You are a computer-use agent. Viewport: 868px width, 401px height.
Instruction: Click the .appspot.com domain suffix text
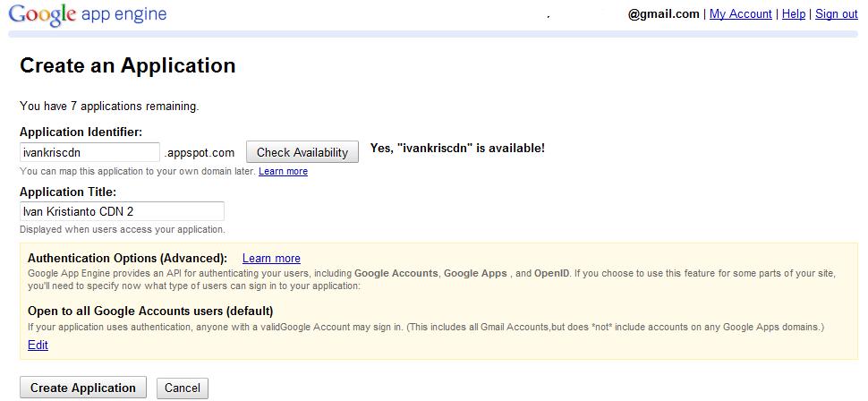[200, 152]
